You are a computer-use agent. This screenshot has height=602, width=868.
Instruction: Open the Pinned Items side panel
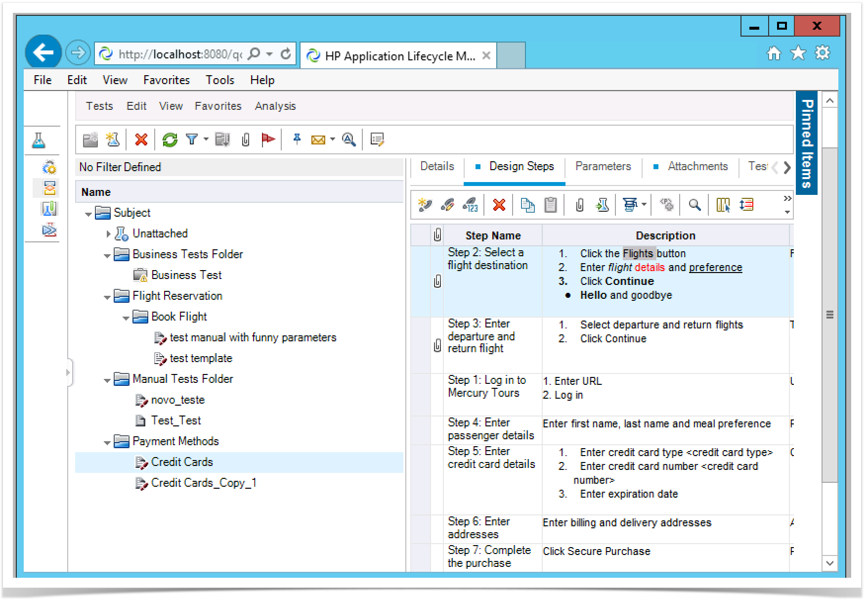click(x=807, y=143)
